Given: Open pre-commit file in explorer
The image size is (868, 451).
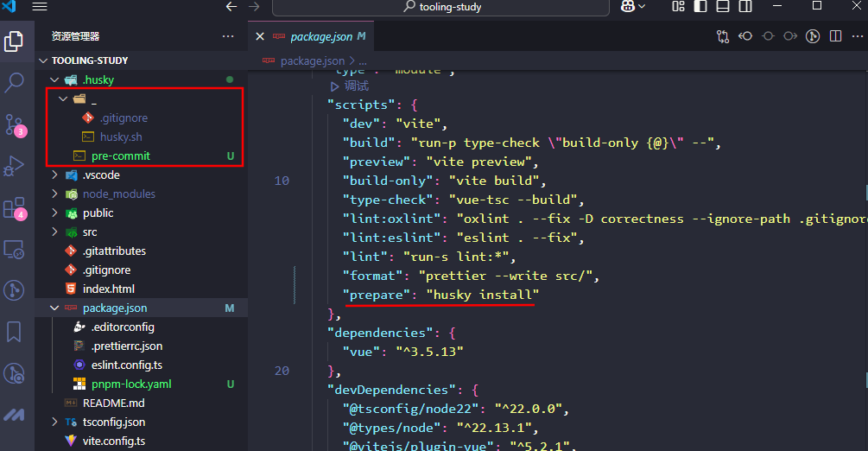Looking at the screenshot, I should [x=120, y=156].
